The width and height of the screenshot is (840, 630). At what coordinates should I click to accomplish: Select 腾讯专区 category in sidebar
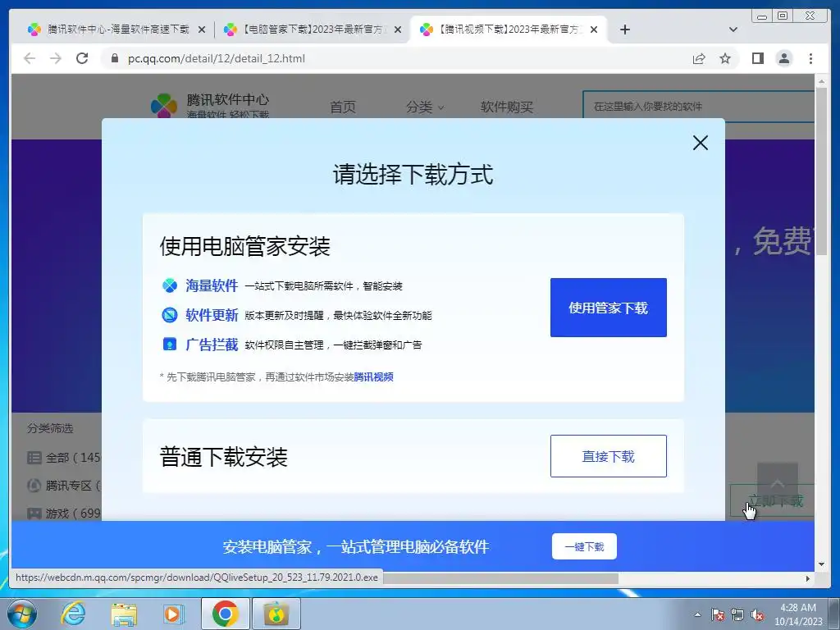(64, 486)
